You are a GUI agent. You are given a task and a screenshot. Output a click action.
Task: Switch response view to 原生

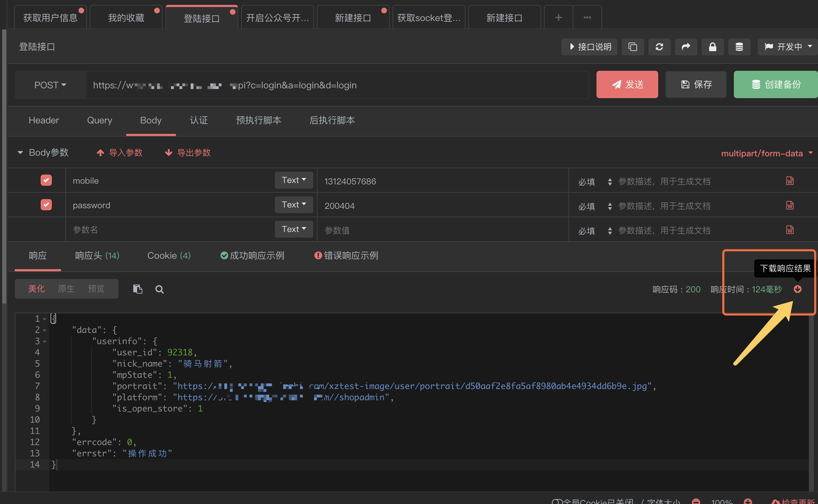point(66,289)
